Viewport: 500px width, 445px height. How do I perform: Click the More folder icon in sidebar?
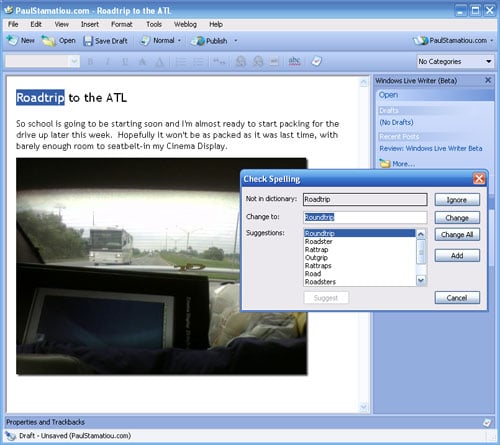click(385, 164)
